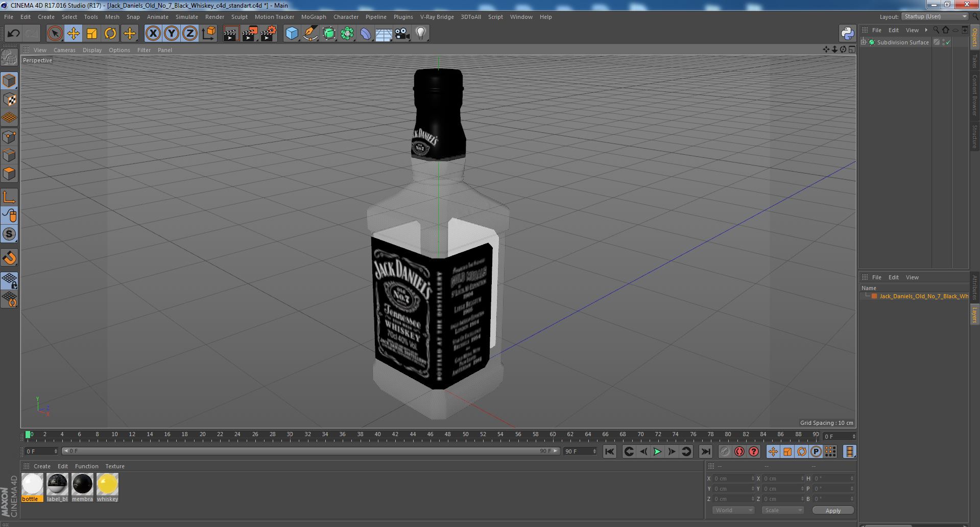Enable Polygons mode
Image resolution: width=980 pixels, height=527 pixels.
(9, 174)
